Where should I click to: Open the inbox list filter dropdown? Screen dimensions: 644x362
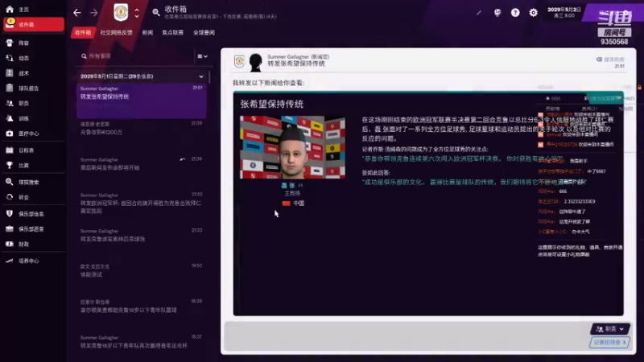202,56
